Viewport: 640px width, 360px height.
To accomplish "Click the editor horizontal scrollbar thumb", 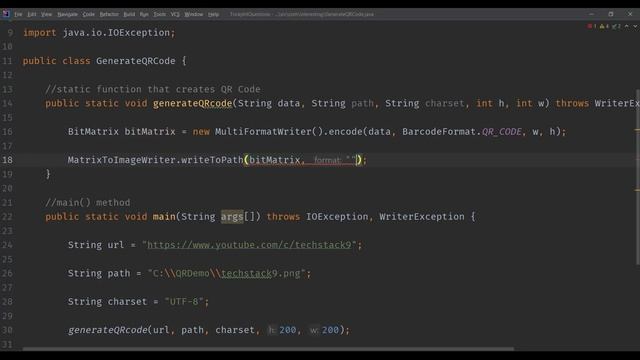I will [268, 349].
